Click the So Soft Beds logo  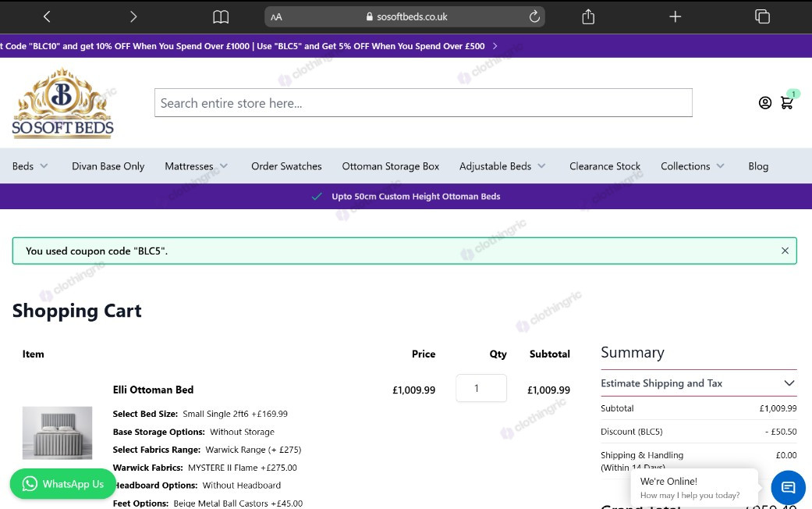62,102
